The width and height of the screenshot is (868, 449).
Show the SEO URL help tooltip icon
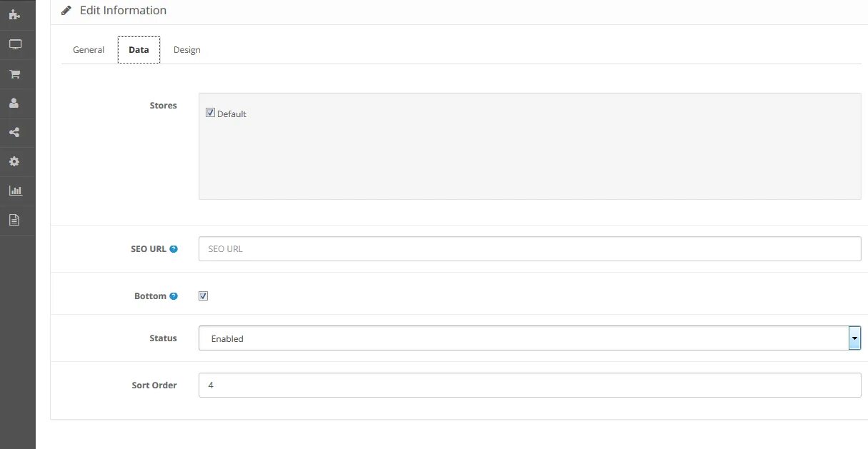(x=174, y=249)
